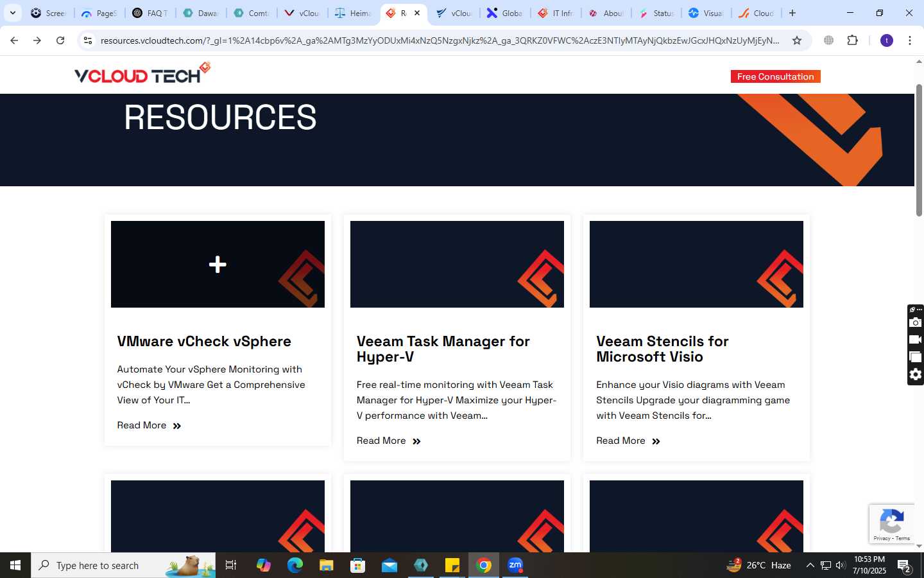The image size is (924, 578).
Task: Click the weather 26°C Haze widget
Action: tap(758, 565)
